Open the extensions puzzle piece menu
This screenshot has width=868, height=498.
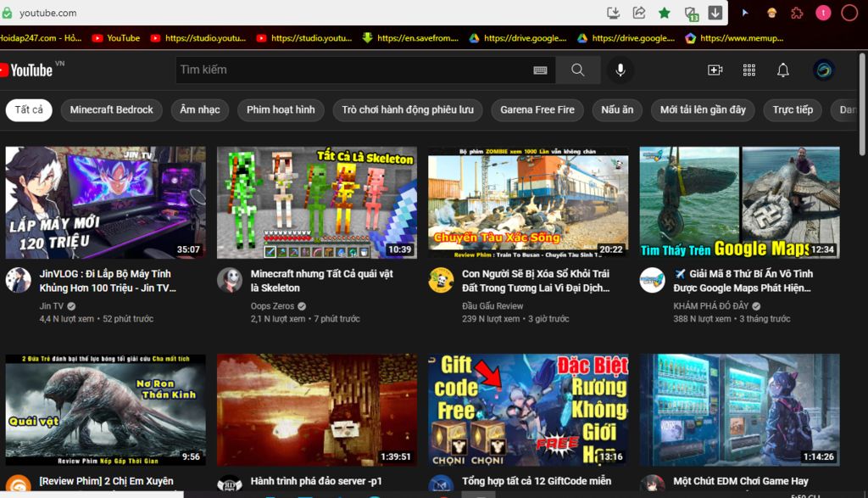(x=797, y=13)
